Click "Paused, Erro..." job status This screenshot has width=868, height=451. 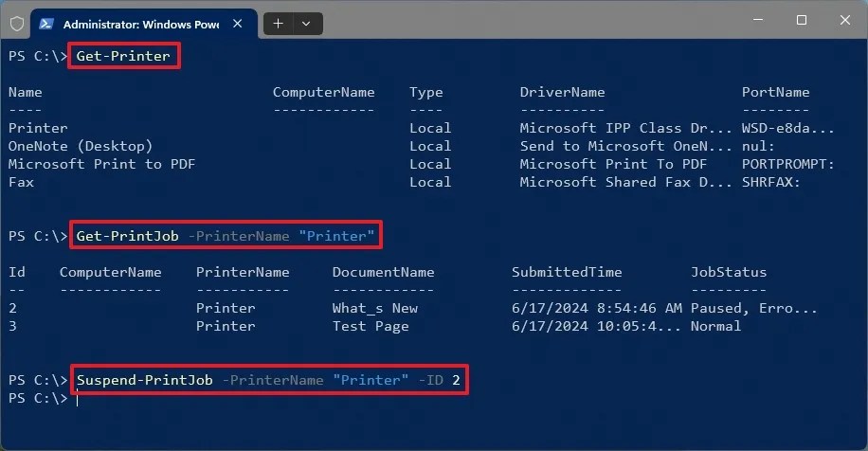[x=753, y=308]
